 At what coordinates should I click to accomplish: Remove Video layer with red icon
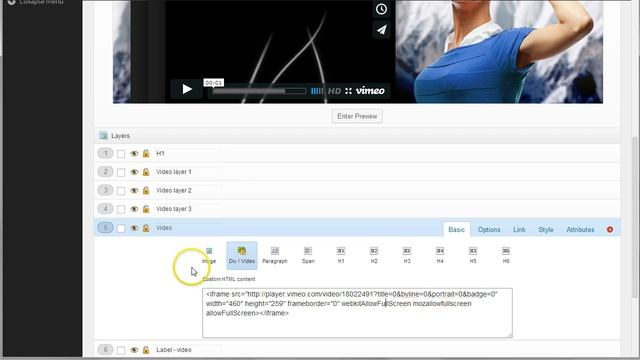point(610,229)
